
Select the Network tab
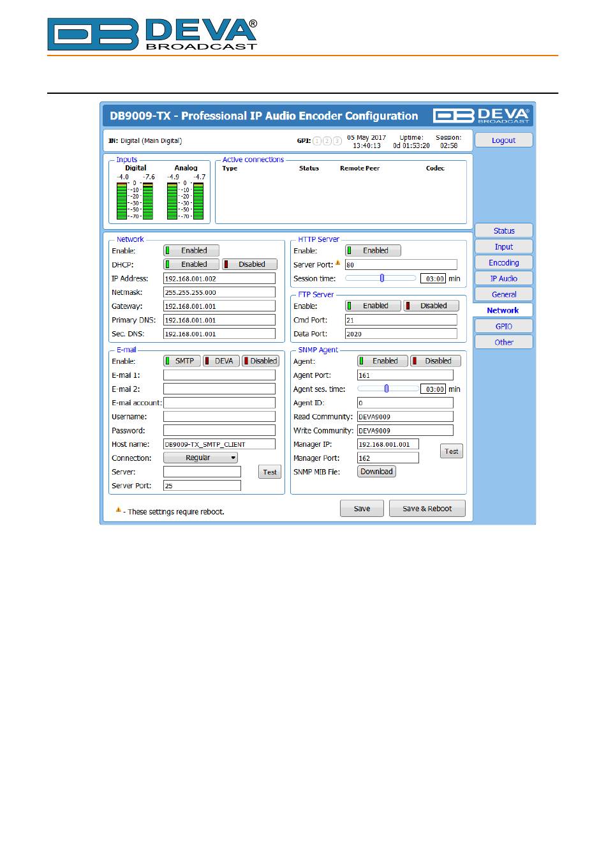(503, 311)
